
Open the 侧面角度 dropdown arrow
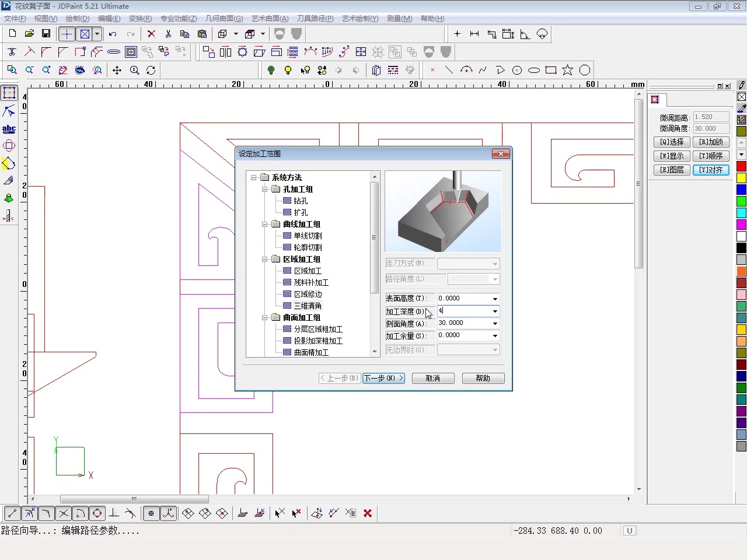tap(495, 323)
